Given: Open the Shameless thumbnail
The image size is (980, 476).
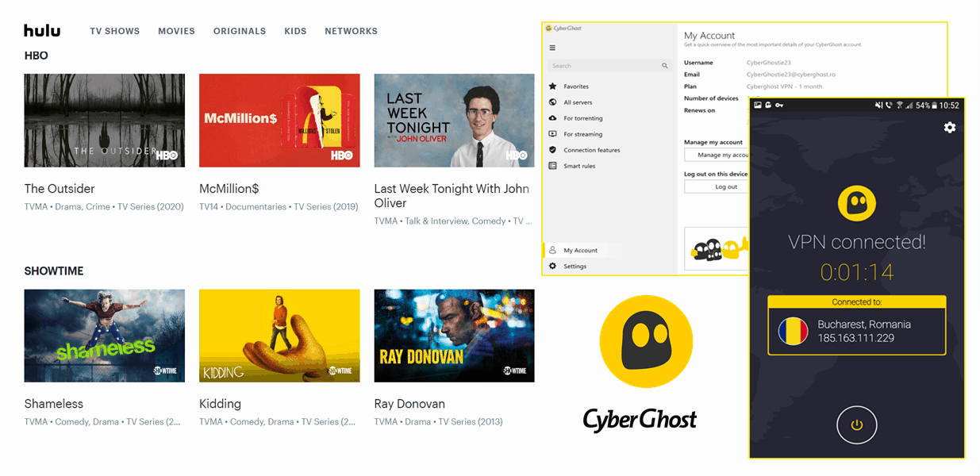Looking at the screenshot, I should point(105,336).
